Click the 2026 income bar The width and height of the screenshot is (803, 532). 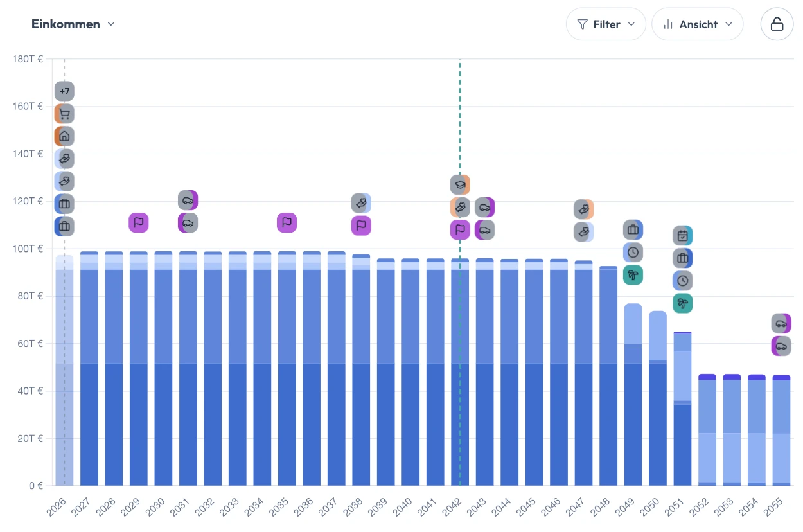pos(64,370)
